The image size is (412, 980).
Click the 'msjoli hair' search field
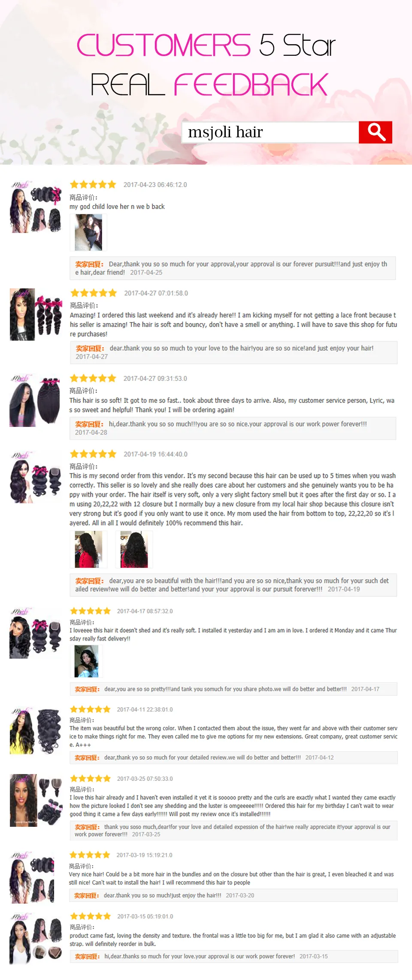pos(270,132)
